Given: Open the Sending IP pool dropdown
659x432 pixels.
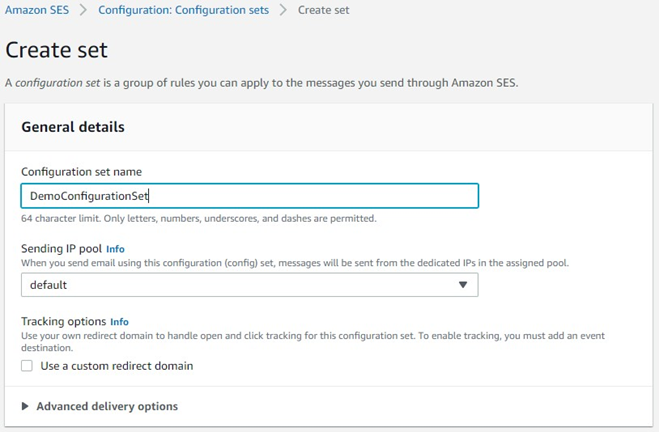Looking at the screenshot, I should [249, 285].
